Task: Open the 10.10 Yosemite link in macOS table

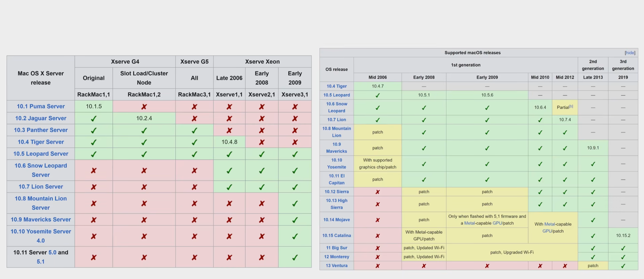Action: point(337,164)
